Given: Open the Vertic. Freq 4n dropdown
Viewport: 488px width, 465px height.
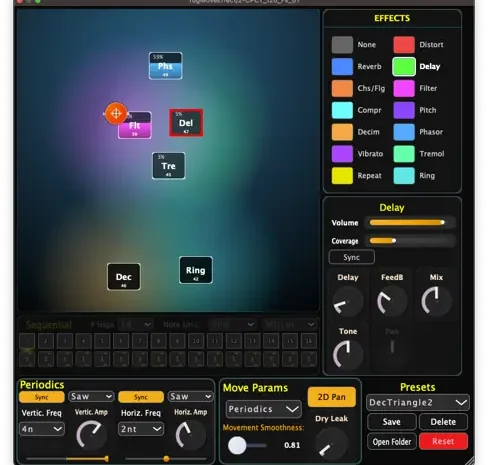Looking at the screenshot, I should point(42,429).
